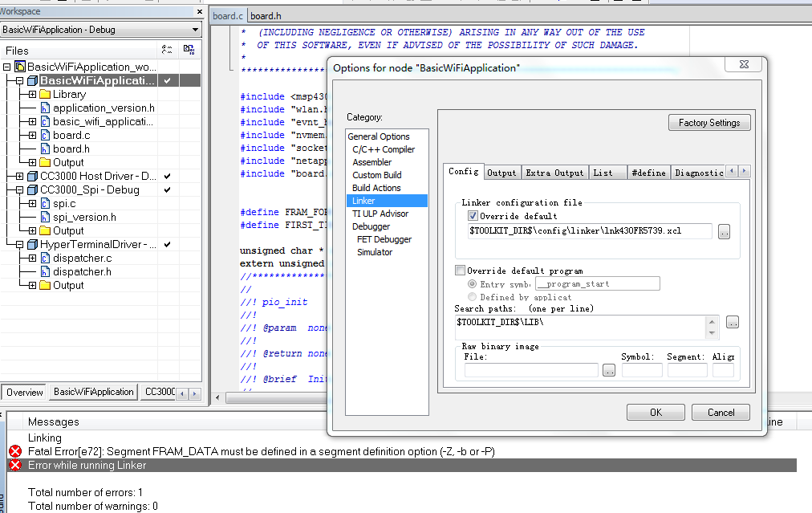The image size is (812, 513).
Task: Expand the spi.c tree node
Action: click(32, 203)
